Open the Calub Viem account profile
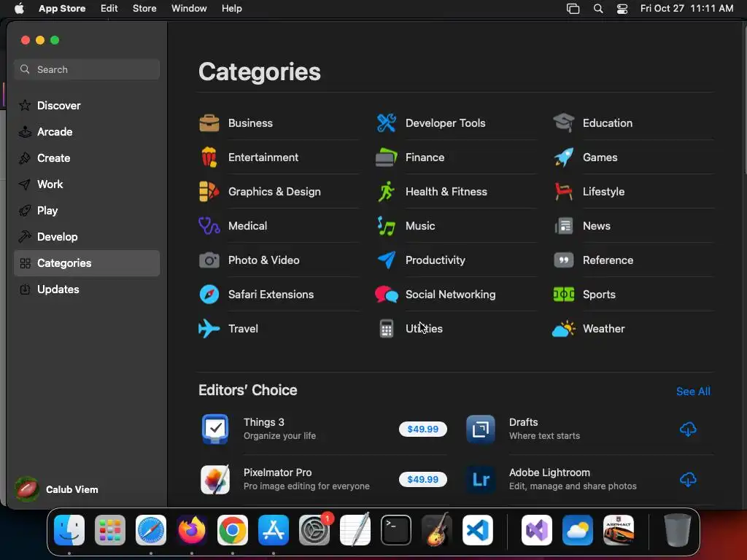The height and width of the screenshot is (560, 747). click(57, 489)
